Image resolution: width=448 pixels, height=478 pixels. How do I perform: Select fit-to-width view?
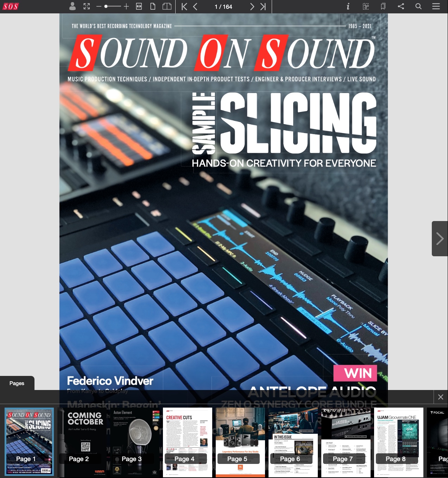pos(139,6)
